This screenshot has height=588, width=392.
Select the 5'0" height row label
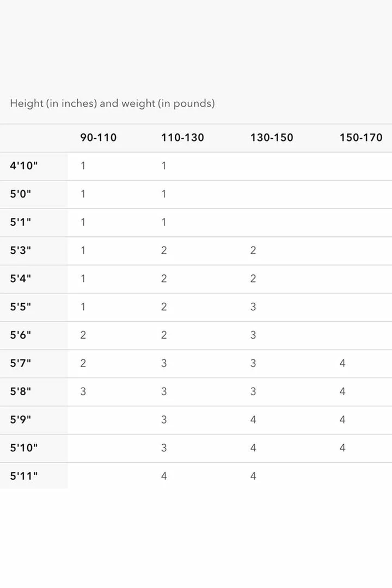[21, 194]
